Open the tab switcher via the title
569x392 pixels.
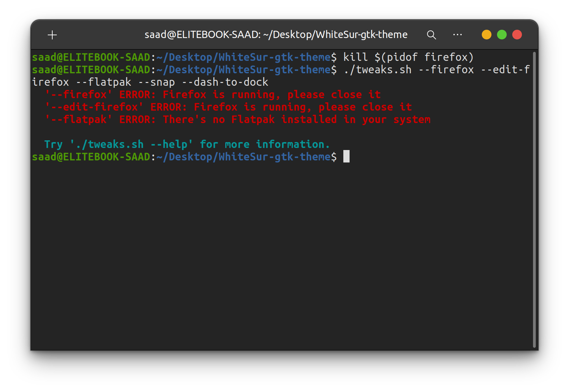click(x=276, y=35)
